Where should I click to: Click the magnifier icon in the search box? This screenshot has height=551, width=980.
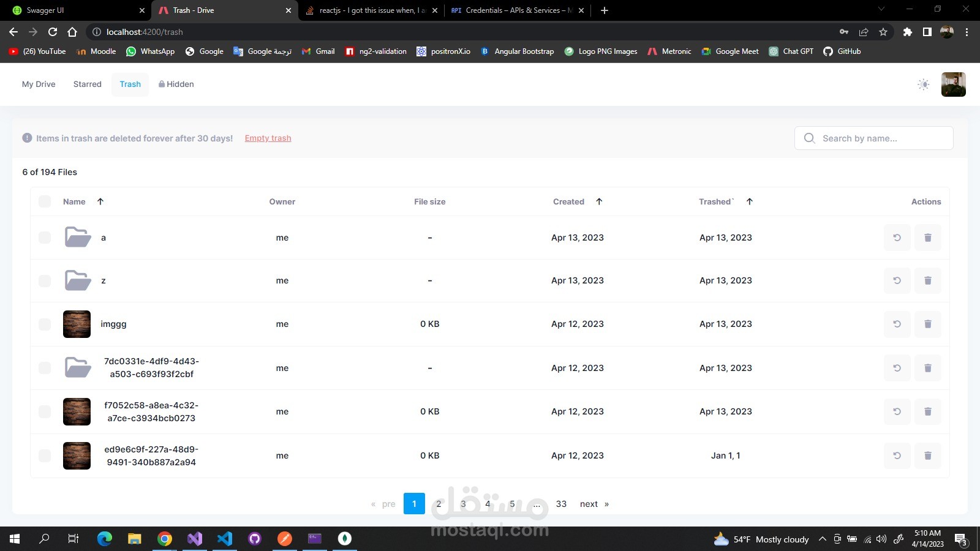pos(809,138)
